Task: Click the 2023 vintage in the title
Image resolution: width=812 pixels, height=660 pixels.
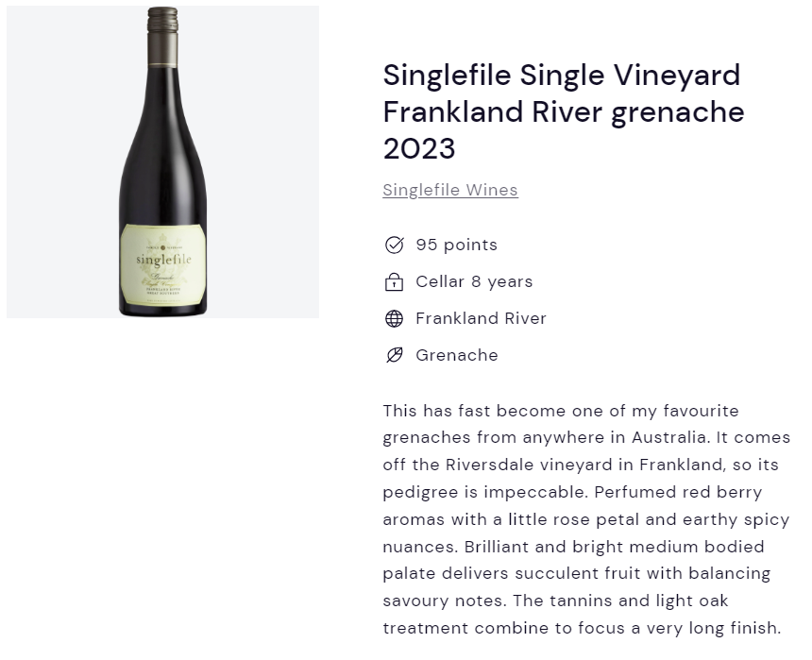Action: pyautogui.click(x=419, y=148)
